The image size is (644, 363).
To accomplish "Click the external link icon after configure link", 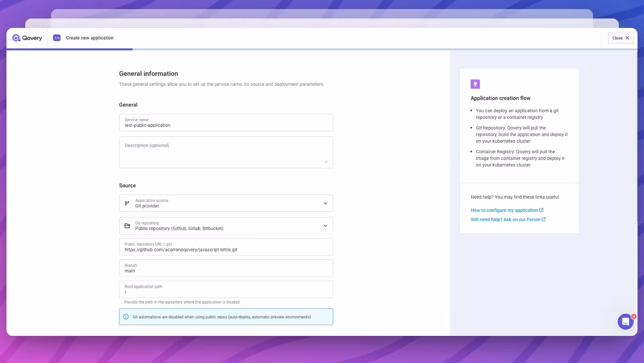I will coord(541,210).
